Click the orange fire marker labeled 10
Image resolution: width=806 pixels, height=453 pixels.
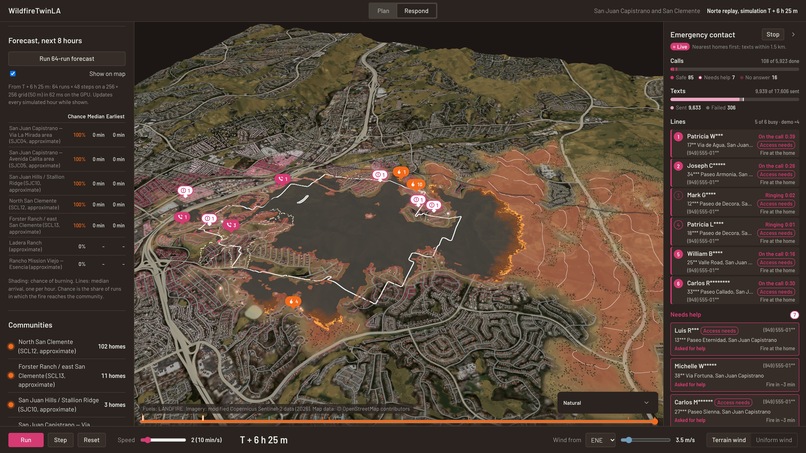pyautogui.click(x=415, y=184)
